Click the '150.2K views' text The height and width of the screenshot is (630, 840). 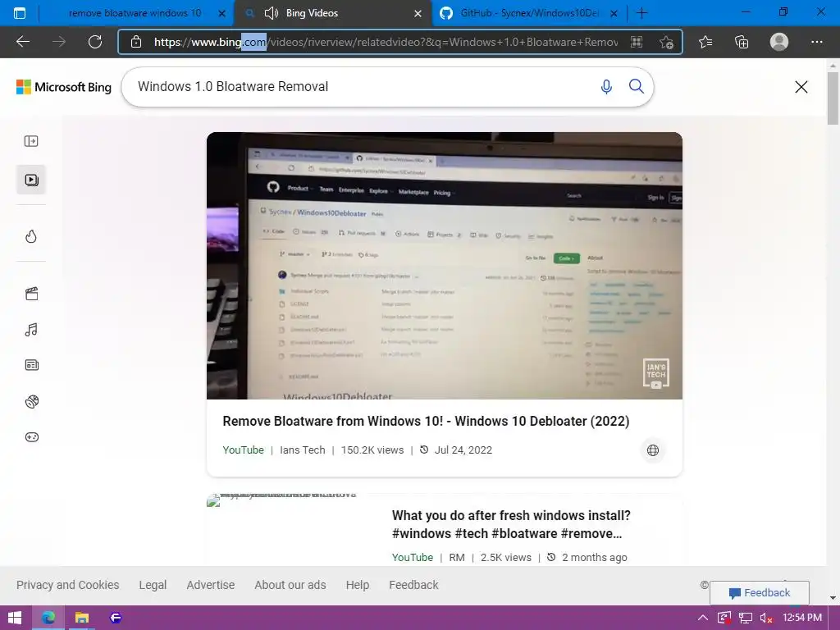coord(372,450)
